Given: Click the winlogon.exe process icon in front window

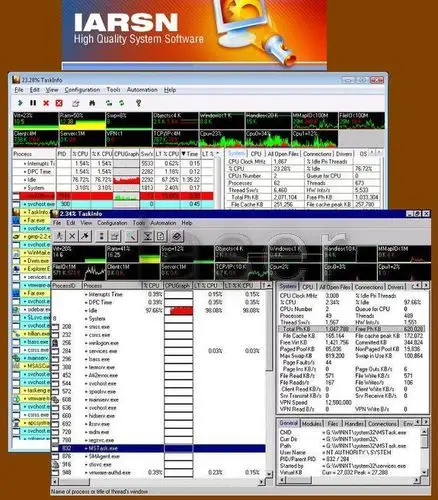Looking at the screenshot, I should [x=55, y=343].
